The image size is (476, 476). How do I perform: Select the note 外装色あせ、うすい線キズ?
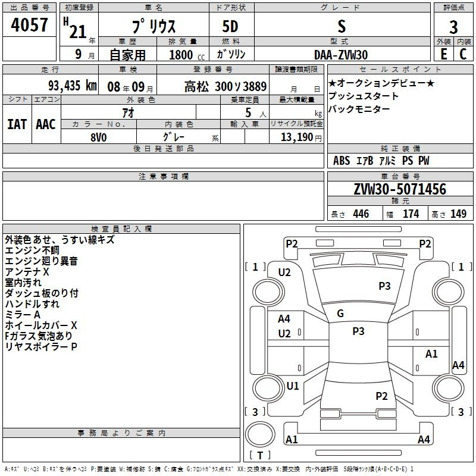(59, 240)
